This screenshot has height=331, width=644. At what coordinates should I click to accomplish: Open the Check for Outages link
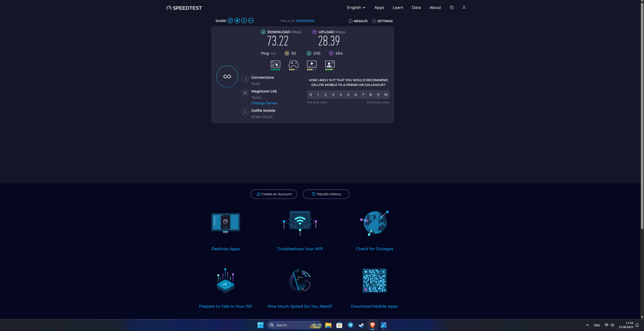(x=375, y=249)
